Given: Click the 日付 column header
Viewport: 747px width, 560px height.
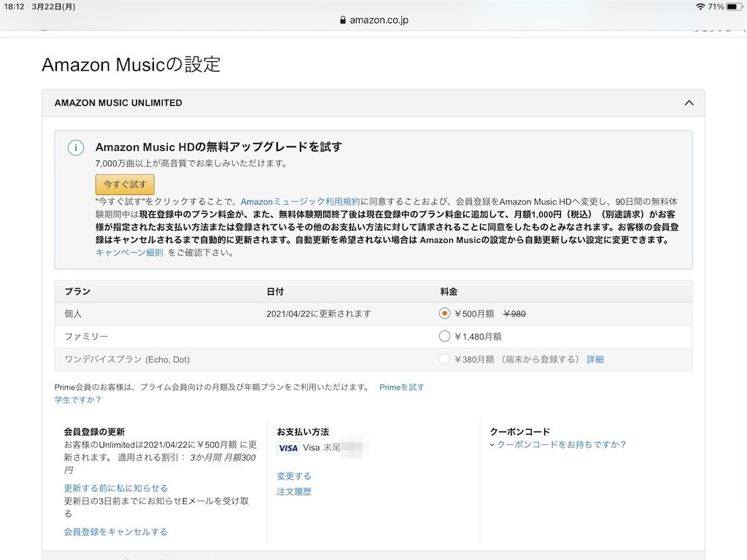Looking at the screenshot, I should coord(275,292).
